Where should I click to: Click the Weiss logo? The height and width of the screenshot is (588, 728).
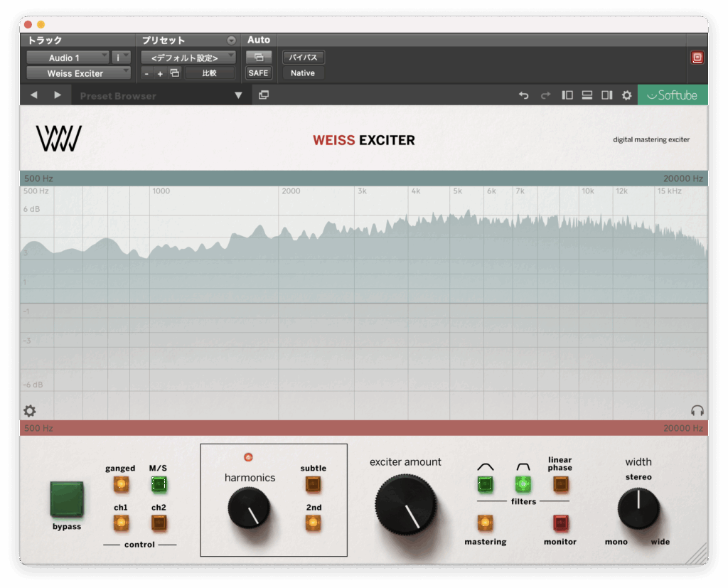(59, 139)
